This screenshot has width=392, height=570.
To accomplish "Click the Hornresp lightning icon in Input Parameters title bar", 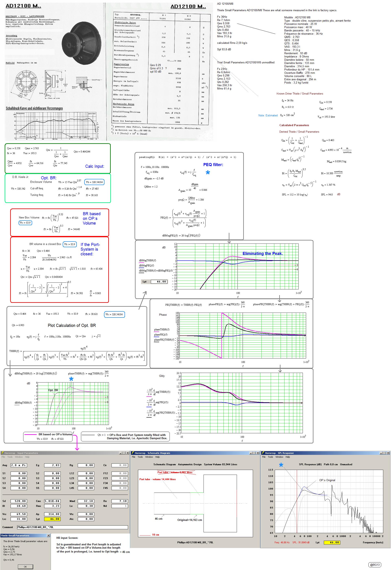I will (x=2, y=453).
